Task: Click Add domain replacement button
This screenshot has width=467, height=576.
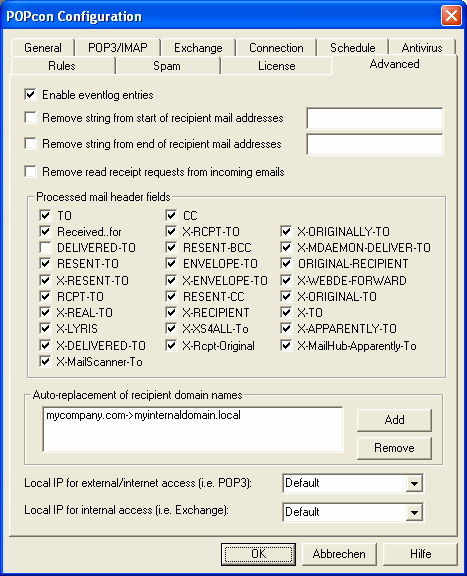Action: coord(394,420)
